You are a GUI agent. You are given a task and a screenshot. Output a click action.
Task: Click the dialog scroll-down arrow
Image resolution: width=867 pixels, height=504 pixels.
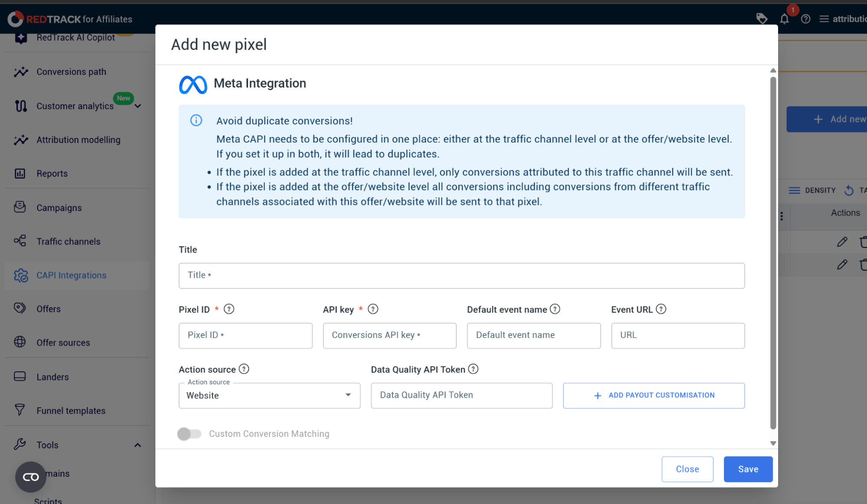click(772, 443)
